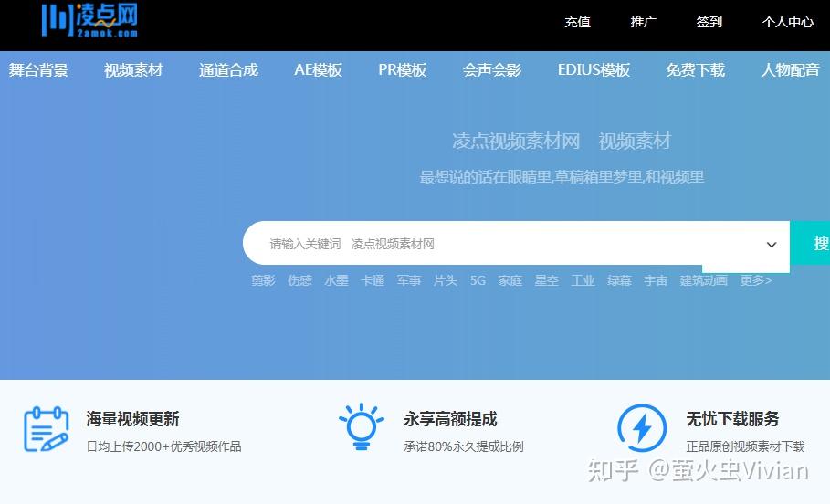Click the 无忧下载服务 feature title
The width and height of the screenshot is (830, 504).
[x=732, y=419]
